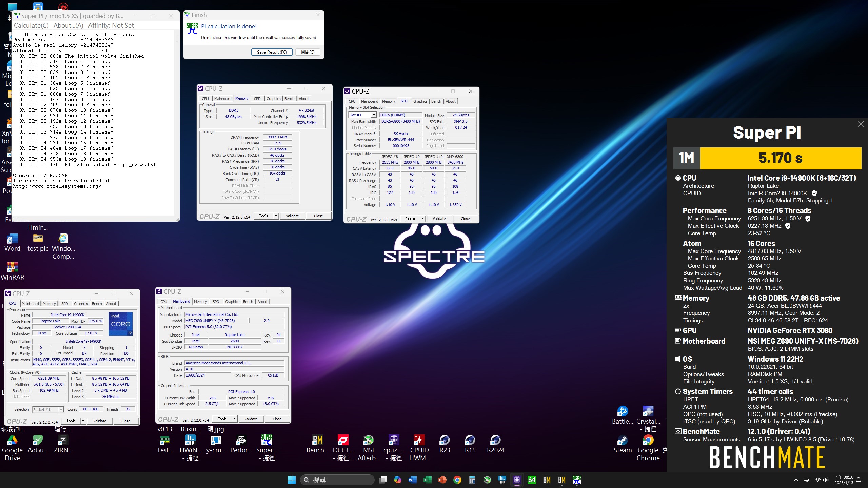Open About tab in CPU-Z SPD window
The width and height of the screenshot is (868, 488).
point(450,101)
